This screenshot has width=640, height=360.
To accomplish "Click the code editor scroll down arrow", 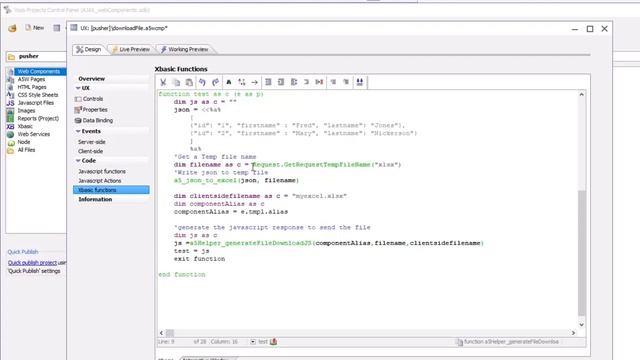I will coord(582,325).
